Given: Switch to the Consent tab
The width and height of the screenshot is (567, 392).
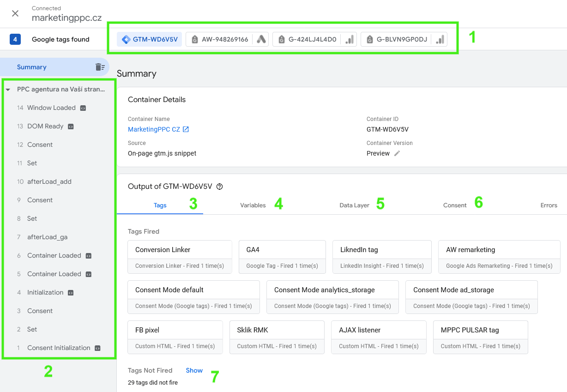Looking at the screenshot, I should (455, 205).
